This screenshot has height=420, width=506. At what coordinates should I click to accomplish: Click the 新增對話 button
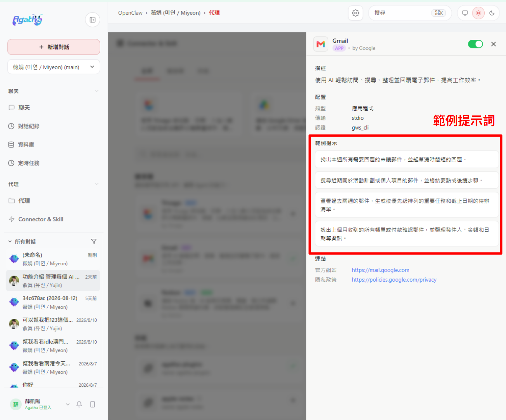pos(54,47)
